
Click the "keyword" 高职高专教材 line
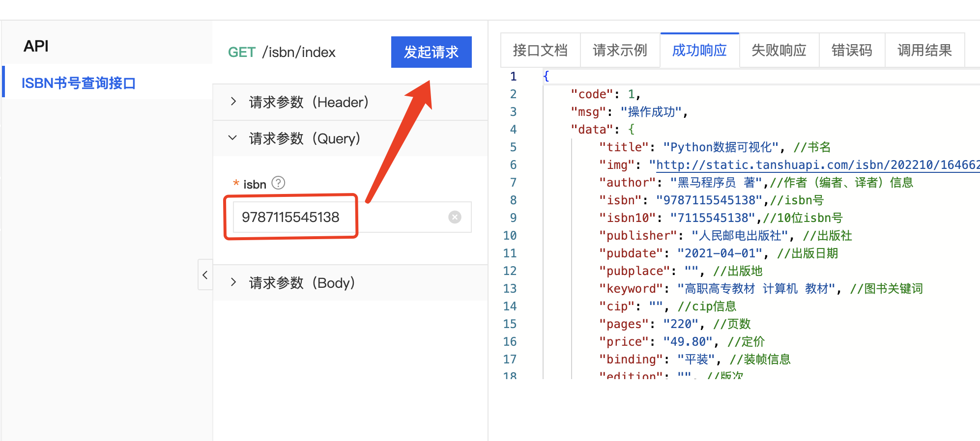pos(761,289)
